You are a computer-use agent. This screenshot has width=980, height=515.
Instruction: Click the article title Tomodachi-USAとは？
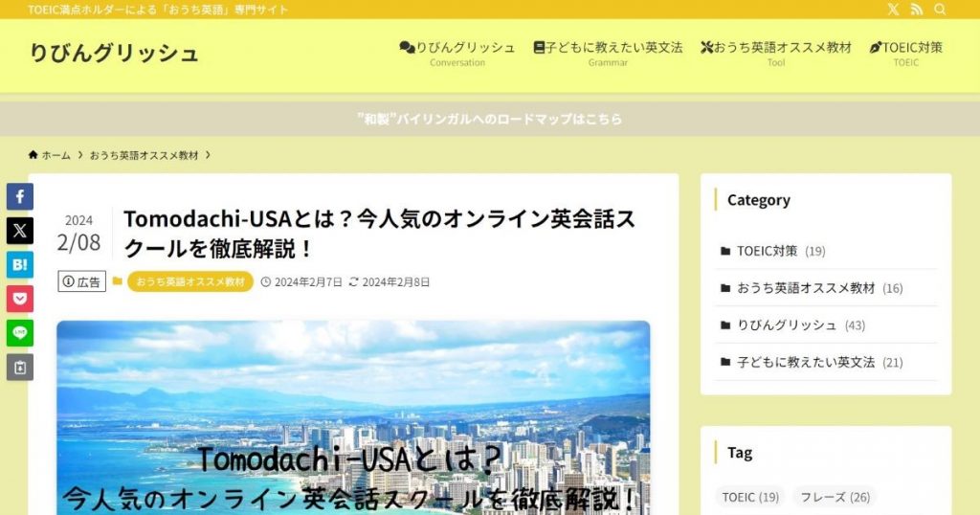379,234
